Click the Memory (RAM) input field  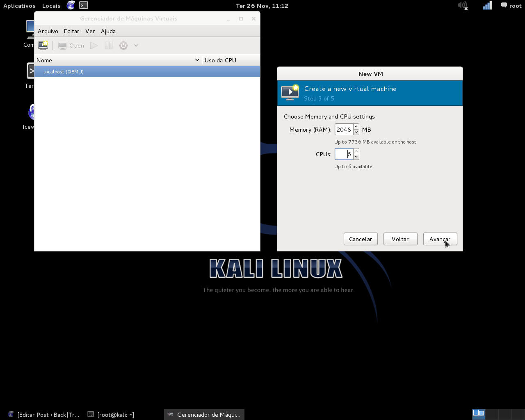point(344,130)
